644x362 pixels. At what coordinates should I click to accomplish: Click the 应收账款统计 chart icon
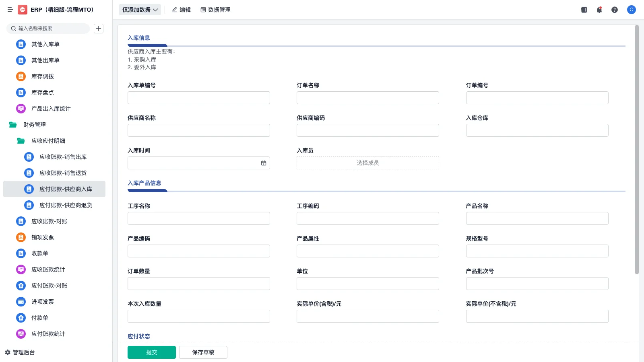tap(21, 269)
